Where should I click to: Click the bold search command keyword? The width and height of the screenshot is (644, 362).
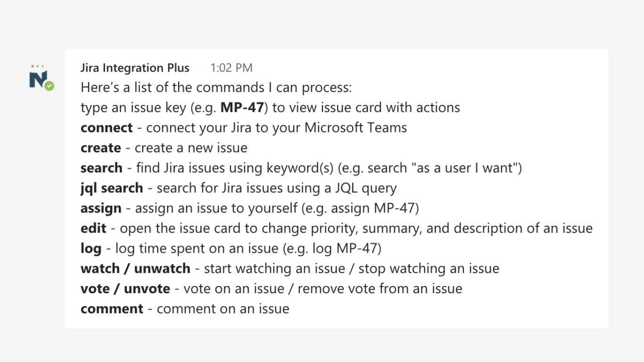point(101,168)
